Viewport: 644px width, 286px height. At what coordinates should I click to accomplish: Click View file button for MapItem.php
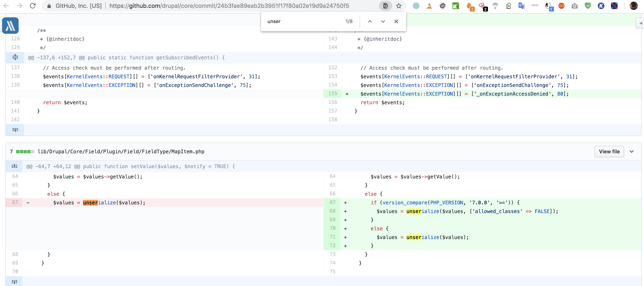[x=609, y=151]
